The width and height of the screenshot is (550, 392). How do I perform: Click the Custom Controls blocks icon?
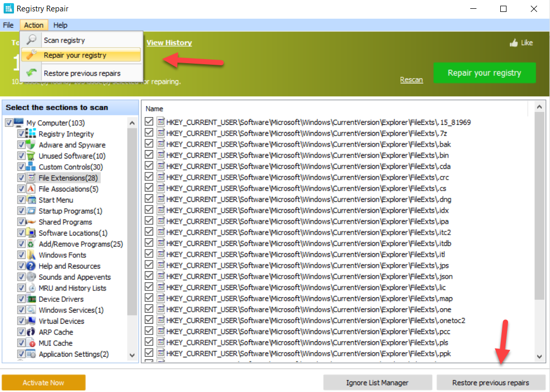coord(31,167)
